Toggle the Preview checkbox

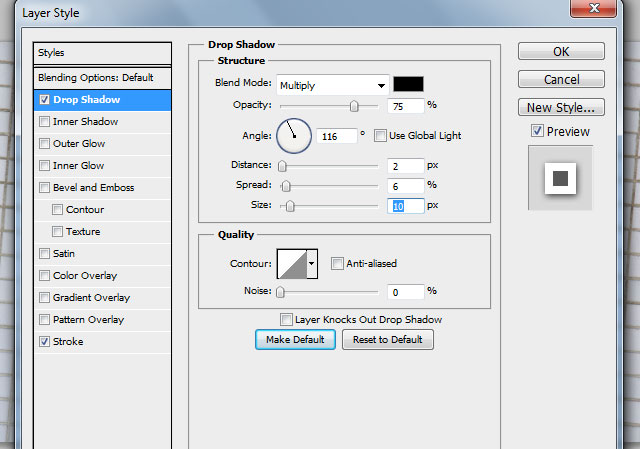point(537,131)
